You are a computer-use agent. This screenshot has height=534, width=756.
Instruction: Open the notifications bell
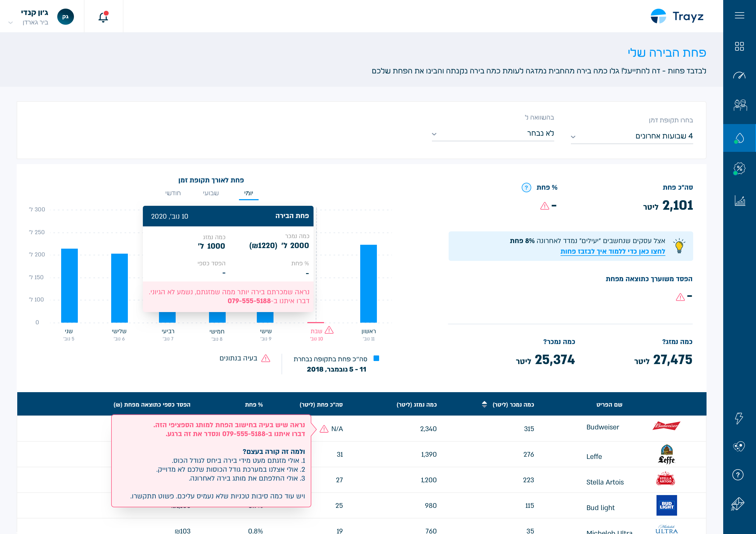[103, 16]
